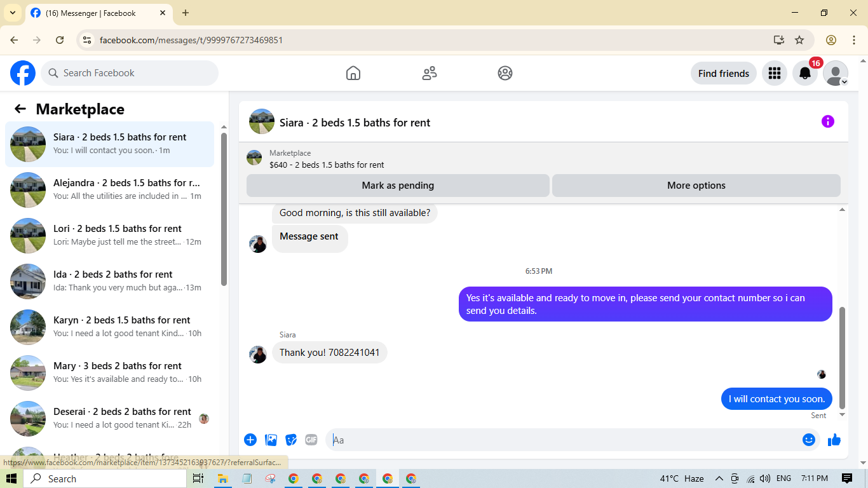Open the Facebook home logo
This screenshot has width=868, height=488.
23,73
